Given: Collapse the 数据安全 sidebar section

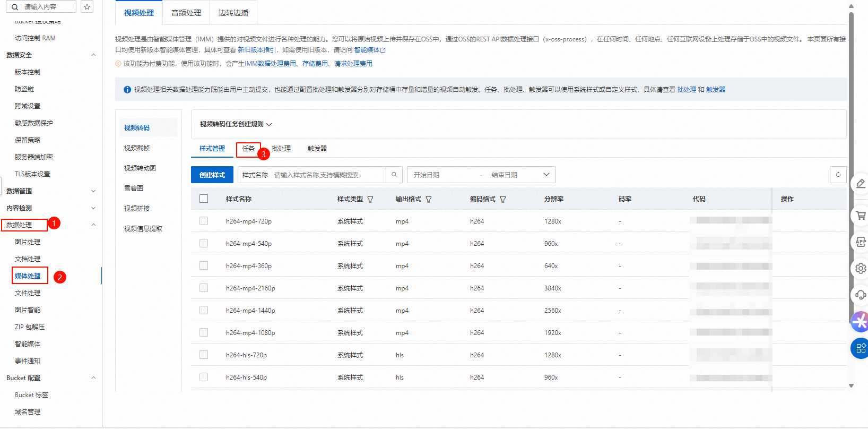Looking at the screenshot, I should (x=93, y=55).
